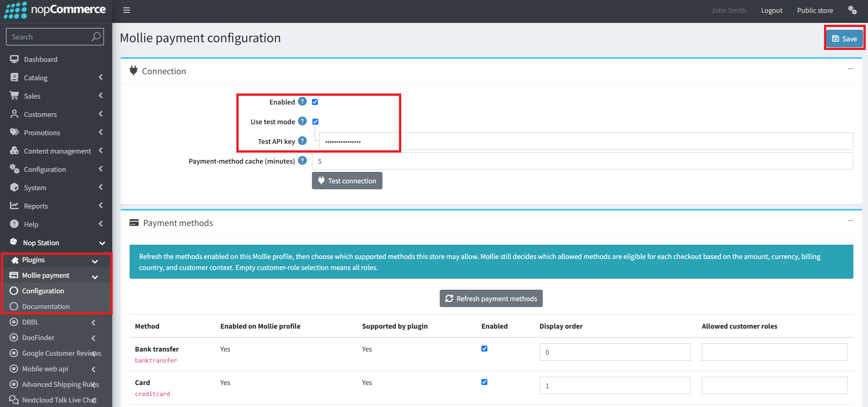Click the Customers person icon
868x407 pixels.
15,114
